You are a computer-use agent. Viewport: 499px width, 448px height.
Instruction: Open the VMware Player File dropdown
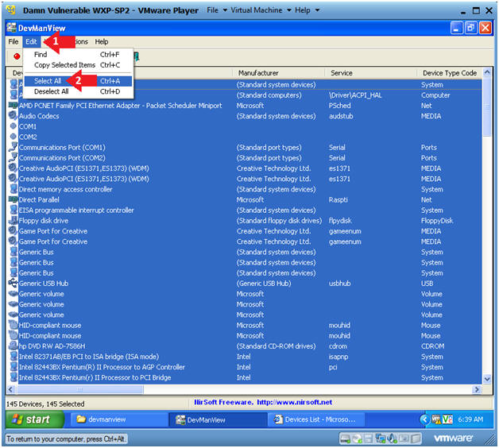217,10
